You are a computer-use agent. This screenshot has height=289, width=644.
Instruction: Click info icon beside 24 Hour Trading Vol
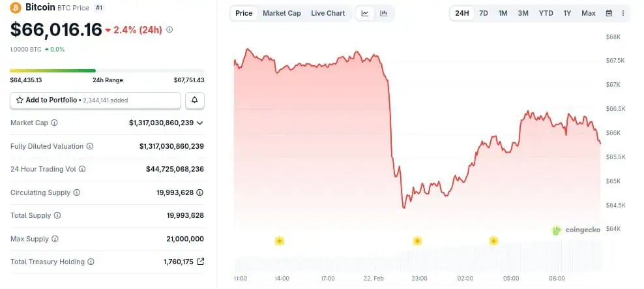[82, 169]
